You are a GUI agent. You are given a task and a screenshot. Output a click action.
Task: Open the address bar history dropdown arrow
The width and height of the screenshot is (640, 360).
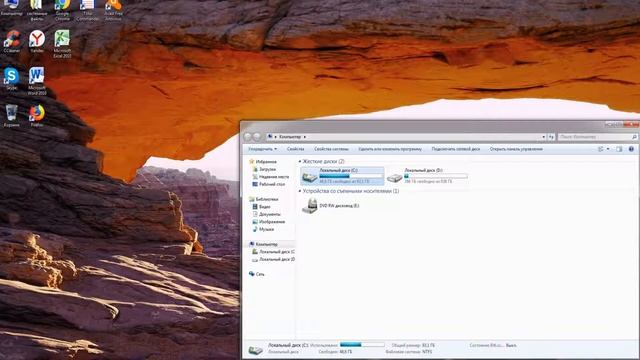point(544,137)
